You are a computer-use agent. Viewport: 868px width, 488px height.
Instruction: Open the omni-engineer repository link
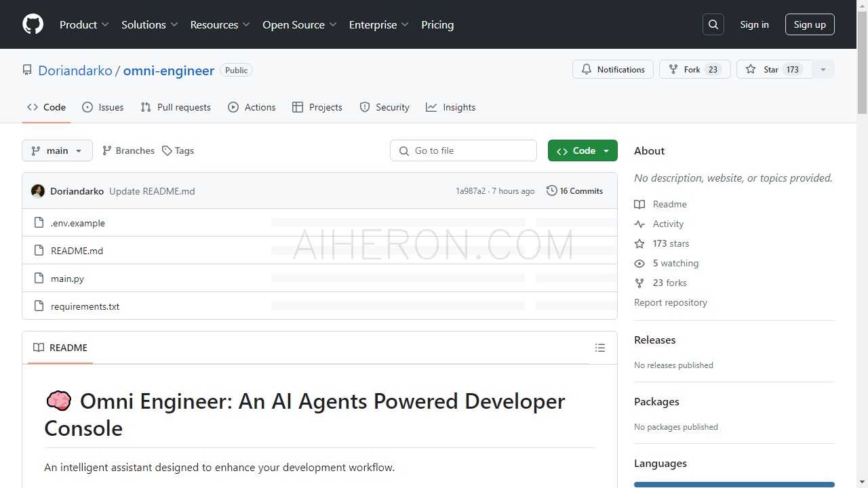[169, 70]
